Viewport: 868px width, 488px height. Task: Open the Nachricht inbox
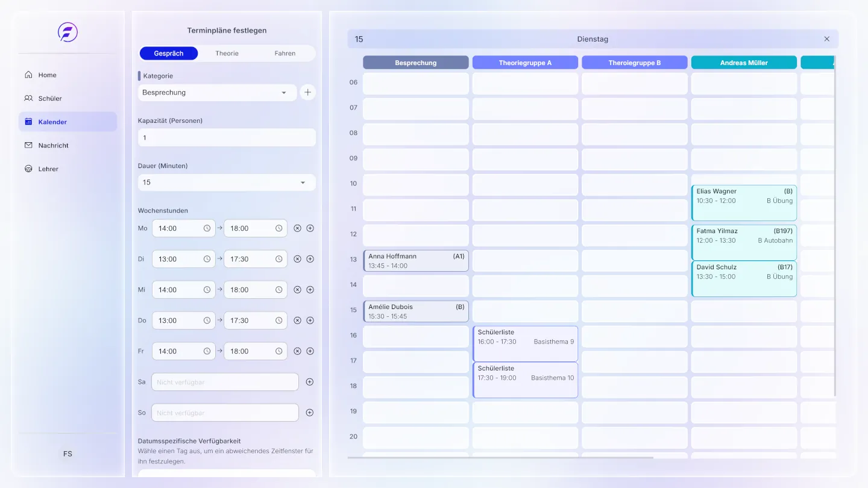click(68, 145)
